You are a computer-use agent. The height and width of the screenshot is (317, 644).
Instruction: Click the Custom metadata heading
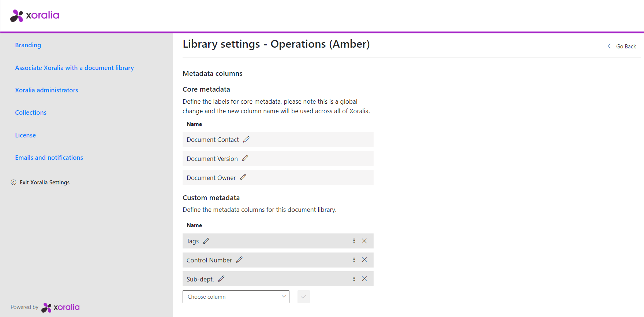tap(211, 198)
